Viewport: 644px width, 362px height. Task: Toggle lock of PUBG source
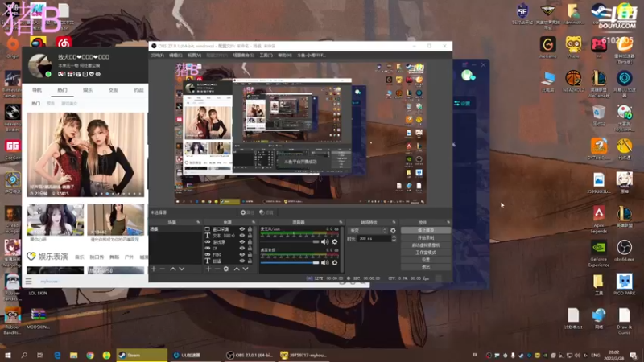(250, 254)
